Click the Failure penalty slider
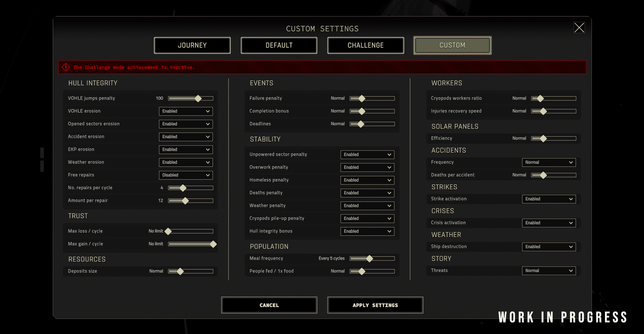 [x=372, y=98]
